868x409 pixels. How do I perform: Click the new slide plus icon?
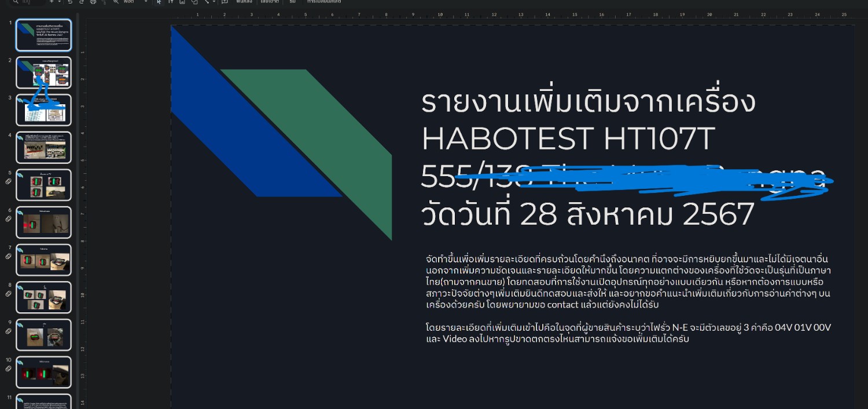[52, 2]
